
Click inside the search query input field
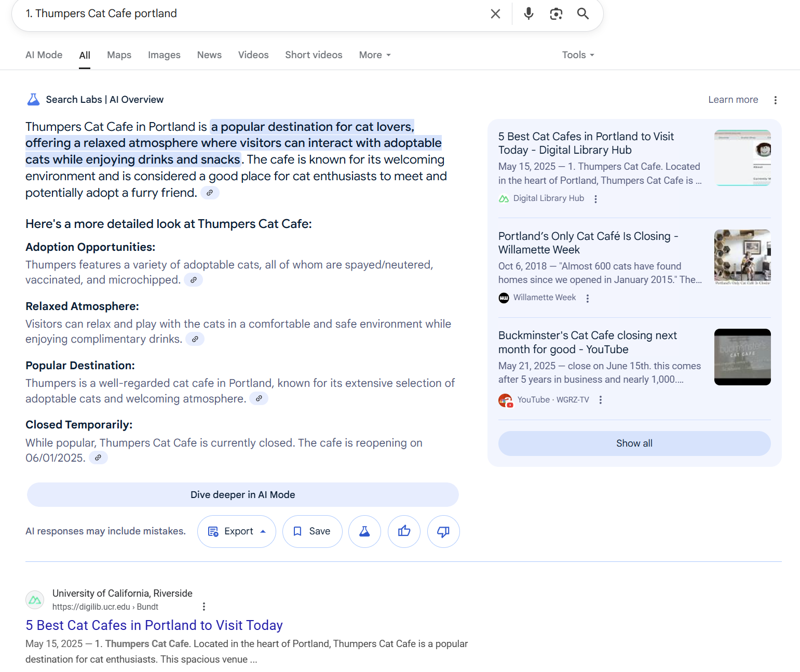254,14
